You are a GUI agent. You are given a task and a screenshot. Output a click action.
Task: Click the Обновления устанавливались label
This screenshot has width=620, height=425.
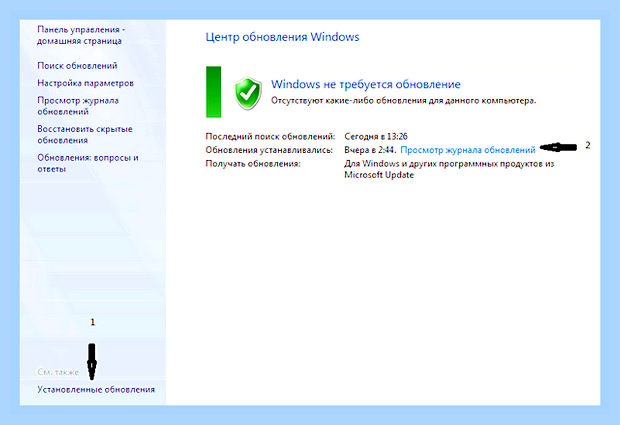(x=269, y=150)
